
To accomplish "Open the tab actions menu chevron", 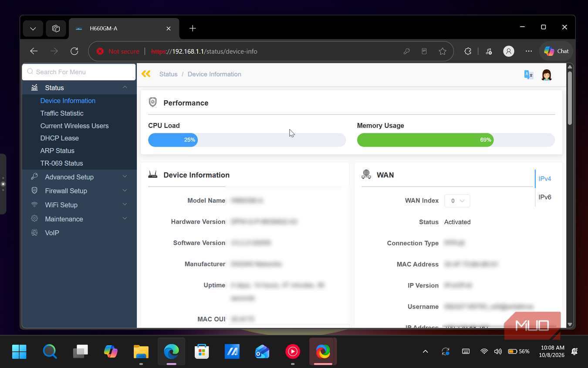I will [33, 29].
